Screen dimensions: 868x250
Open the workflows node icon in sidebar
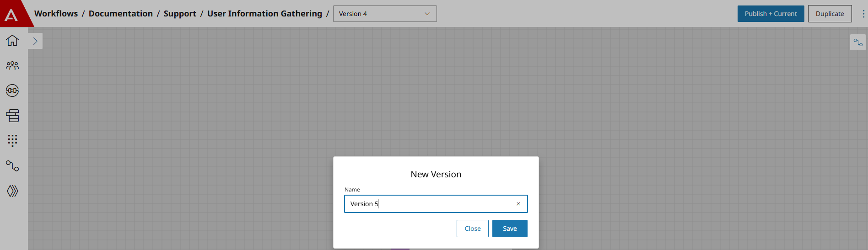[12, 166]
